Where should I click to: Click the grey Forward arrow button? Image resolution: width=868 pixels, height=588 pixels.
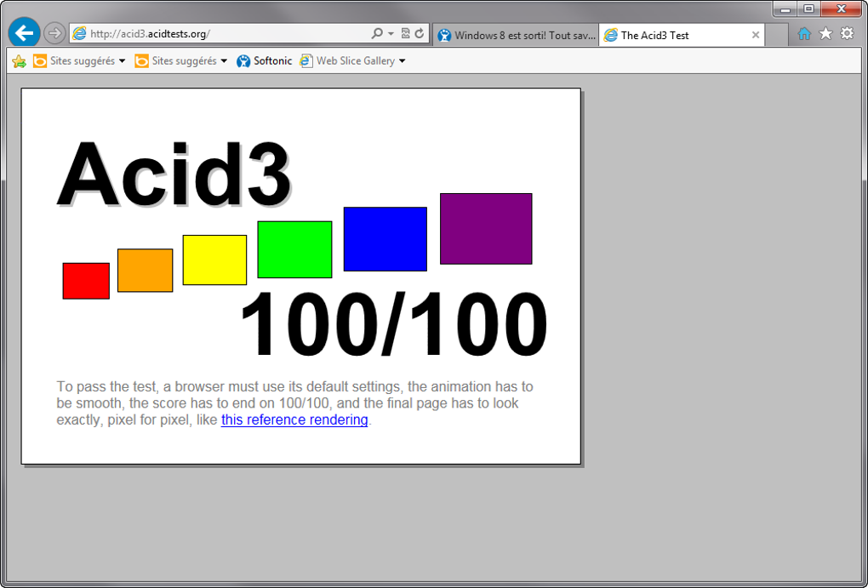pos(54,34)
